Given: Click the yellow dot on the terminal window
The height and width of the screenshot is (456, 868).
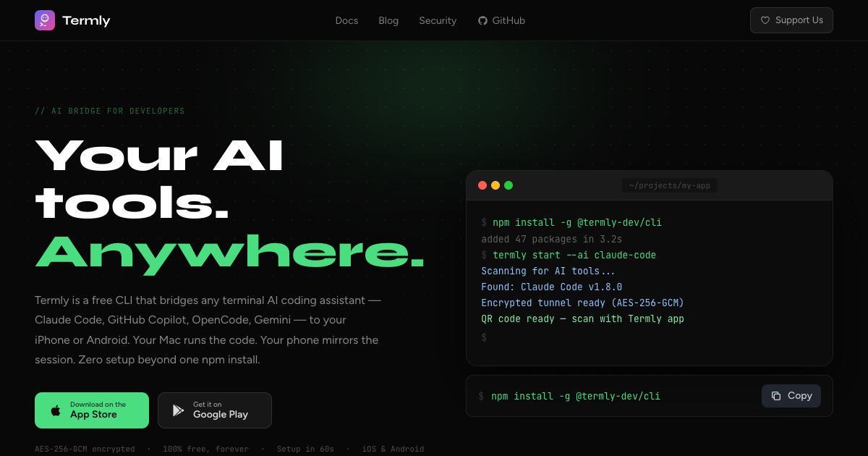Looking at the screenshot, I should (495, 185).
